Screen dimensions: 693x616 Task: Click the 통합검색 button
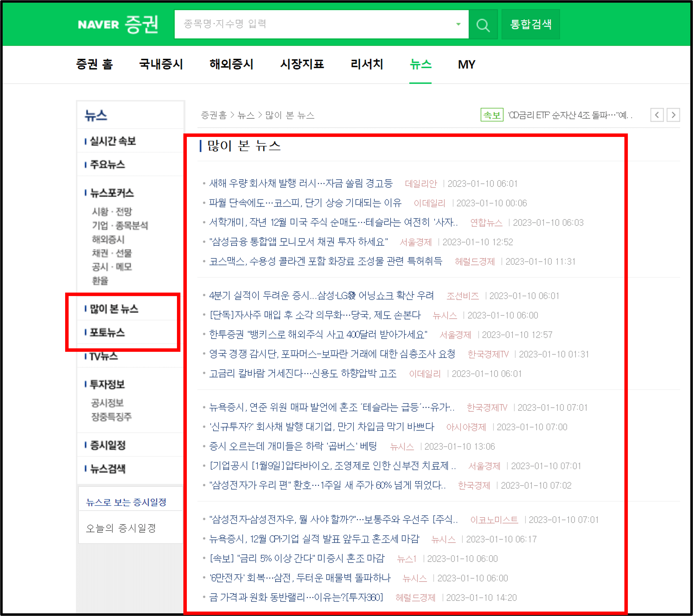[x=530, y=24]
